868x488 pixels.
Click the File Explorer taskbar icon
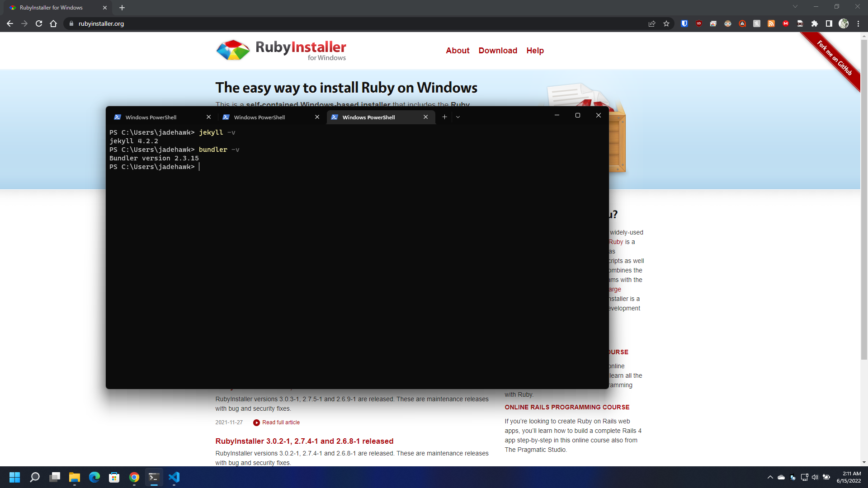pos(75,477)
